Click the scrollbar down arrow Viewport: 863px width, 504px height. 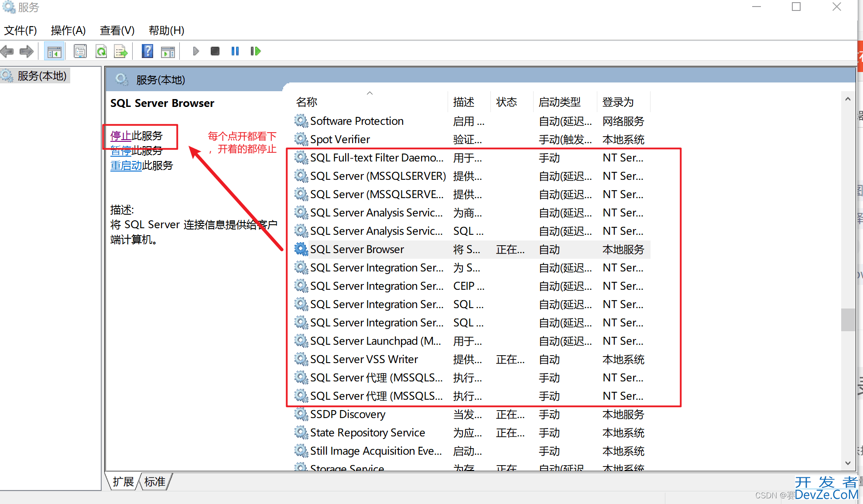coord(848,463)
